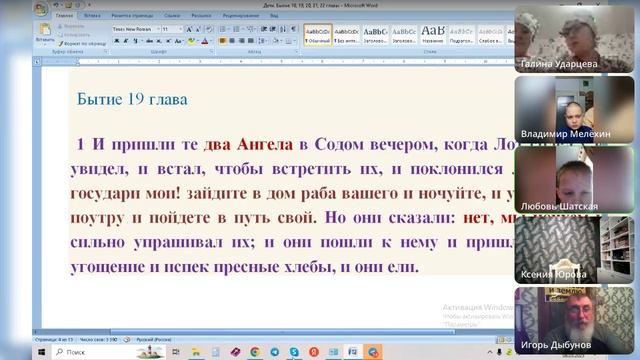Open the font size 11 dropdown
The image size is (640, 360).
pos(180,29)
